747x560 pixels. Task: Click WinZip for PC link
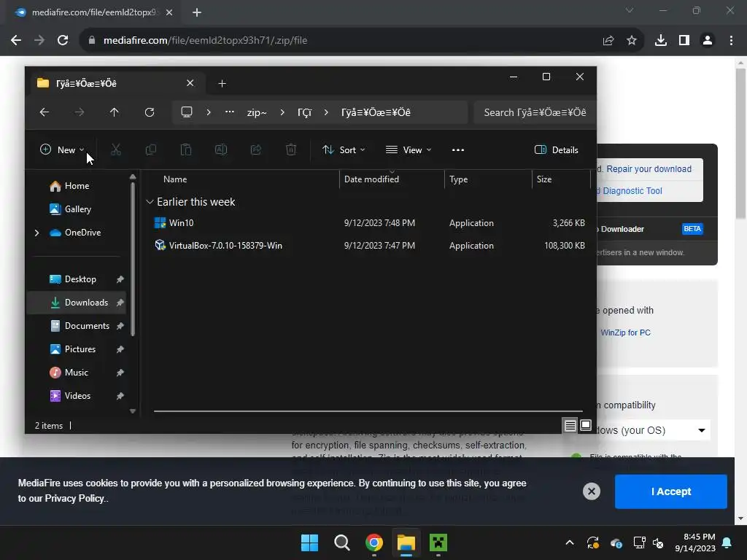tap(625, 332)
